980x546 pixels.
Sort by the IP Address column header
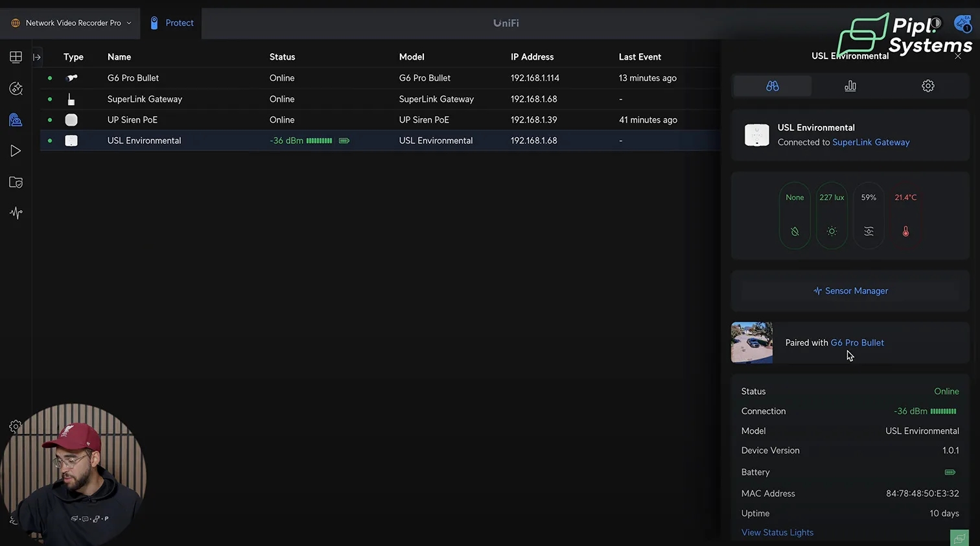532,57
